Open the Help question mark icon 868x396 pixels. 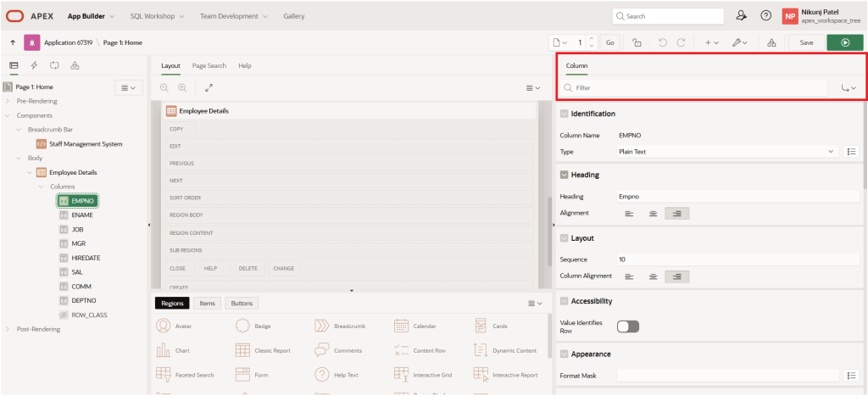coord(765,15)
